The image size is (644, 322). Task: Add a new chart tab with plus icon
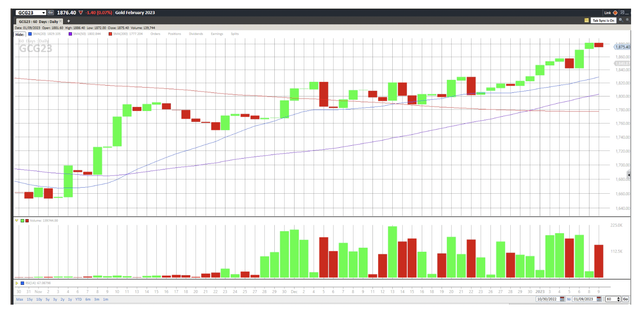coord(69,21)
